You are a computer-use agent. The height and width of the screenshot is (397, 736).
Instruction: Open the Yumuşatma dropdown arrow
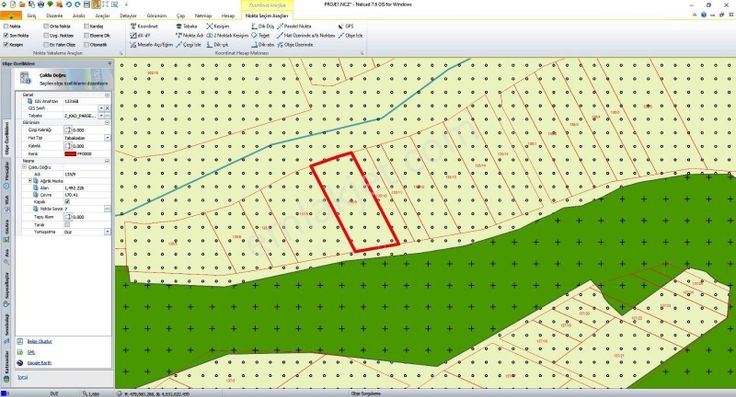pyautogui.click(x=107, y=232)
